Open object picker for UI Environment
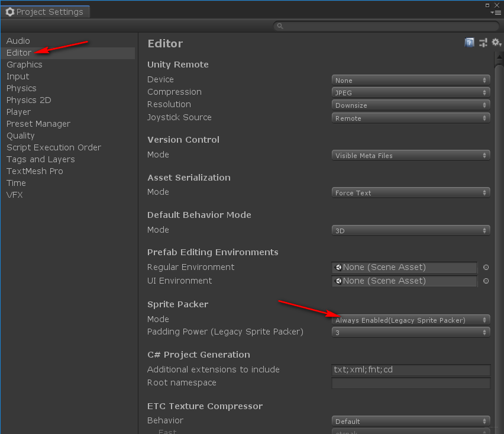This screenshot has width=504, height=434. [x=486, y=281]
